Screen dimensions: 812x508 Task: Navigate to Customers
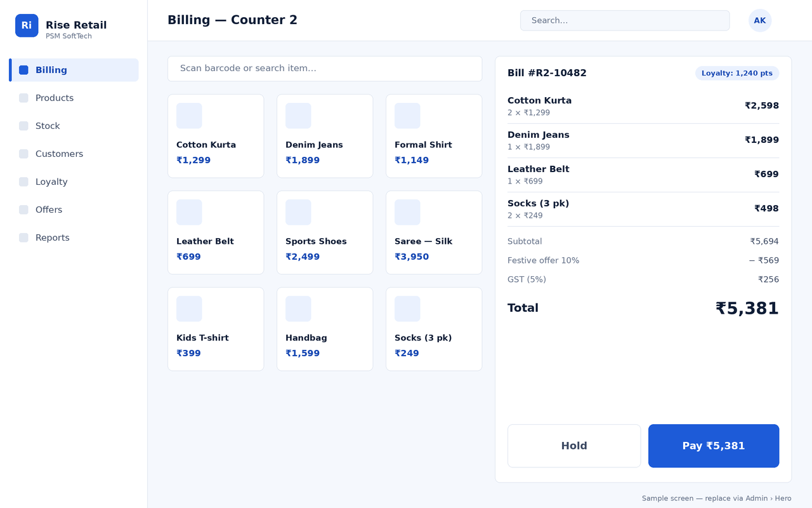click(74, 154)
